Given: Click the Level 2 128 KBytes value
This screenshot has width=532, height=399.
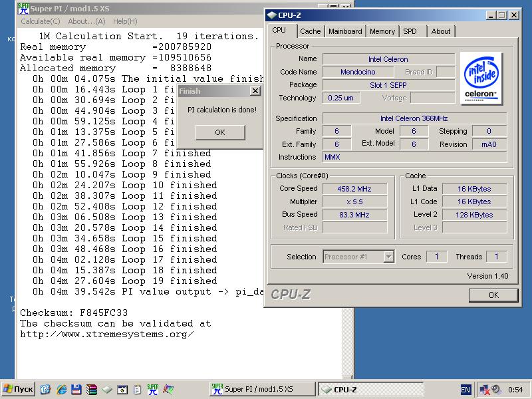Looking at the screenshot, I should (x=474, y=215).
